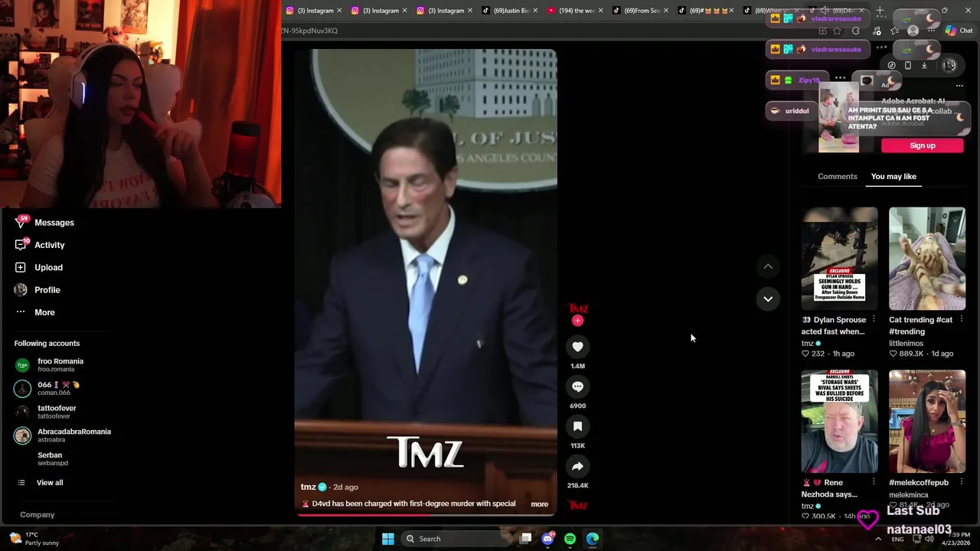Favorite this page with star icon

click(x=837, y=31)
